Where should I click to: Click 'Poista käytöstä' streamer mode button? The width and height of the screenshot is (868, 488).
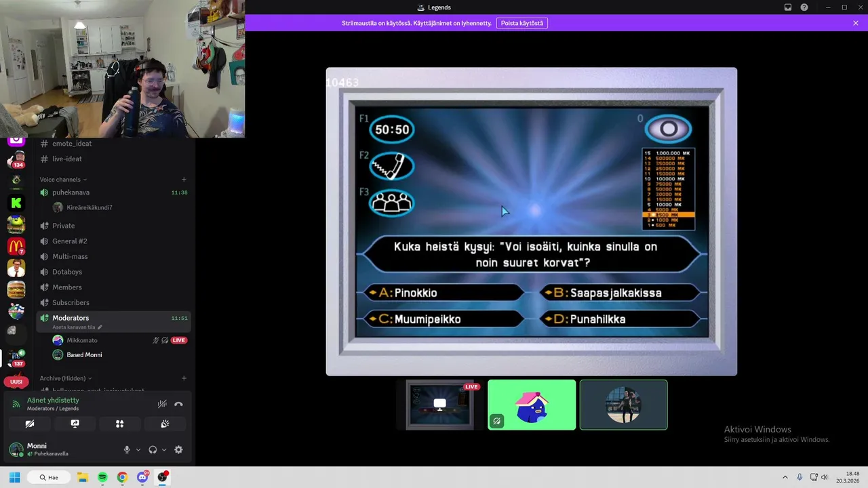[x=522, y=23]
